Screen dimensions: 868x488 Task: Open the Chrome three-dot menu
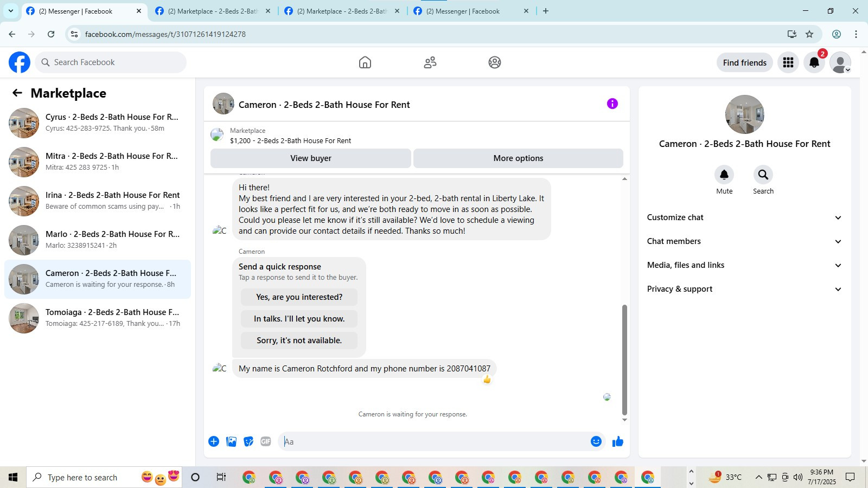click(x=856, y=34)
